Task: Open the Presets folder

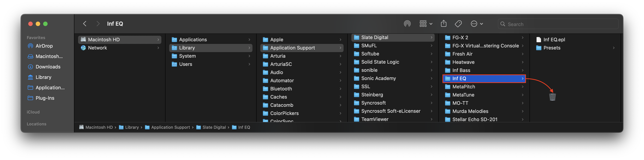Action: tap(575, 48)
